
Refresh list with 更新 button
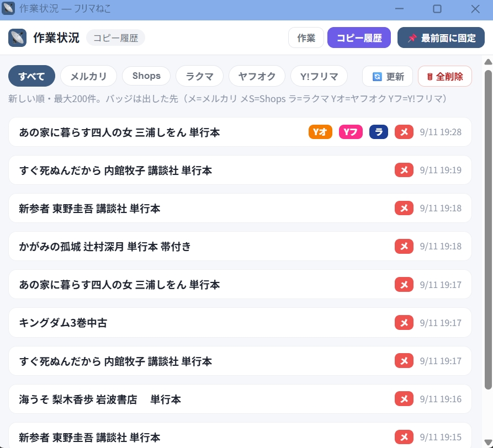pos(388,76)
